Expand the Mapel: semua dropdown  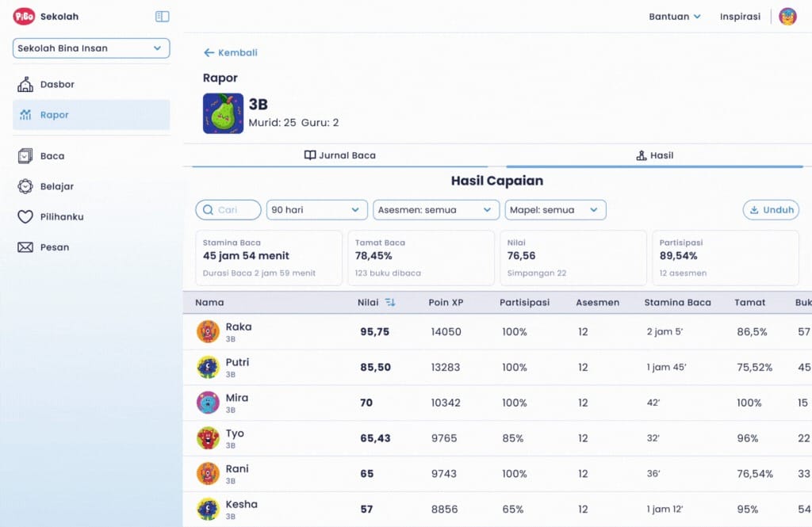click(555, 210)
